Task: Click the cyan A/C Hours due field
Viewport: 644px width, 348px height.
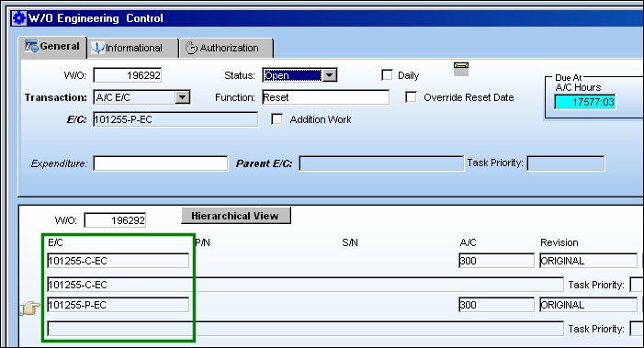Action: point(585,102)
